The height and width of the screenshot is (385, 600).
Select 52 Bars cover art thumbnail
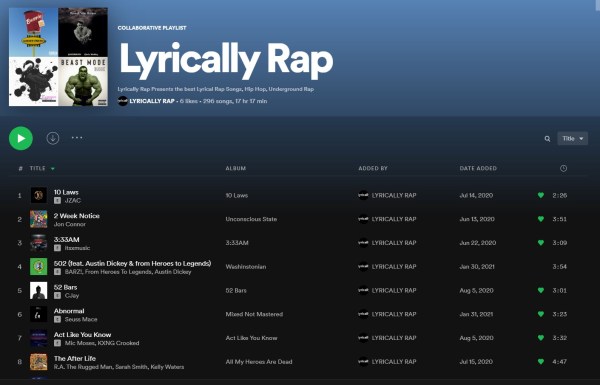(39, 290)
